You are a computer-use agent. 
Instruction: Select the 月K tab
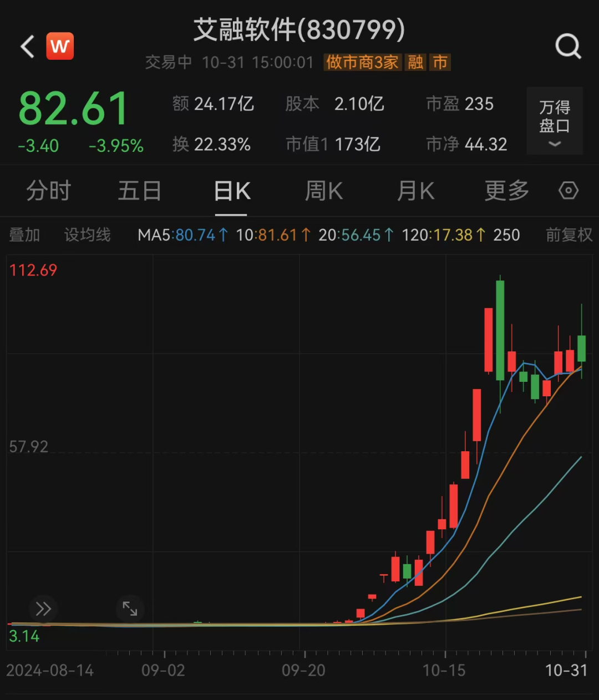pyautogui.click(x=415, y=191)
